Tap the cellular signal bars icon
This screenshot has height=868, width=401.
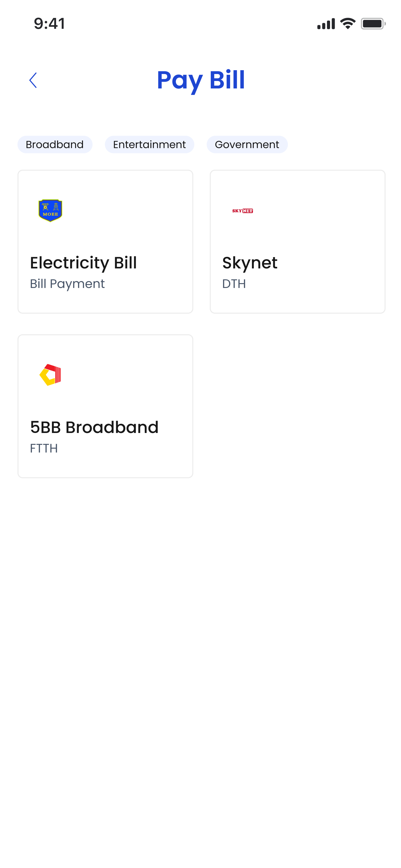[x=326, y=24]
